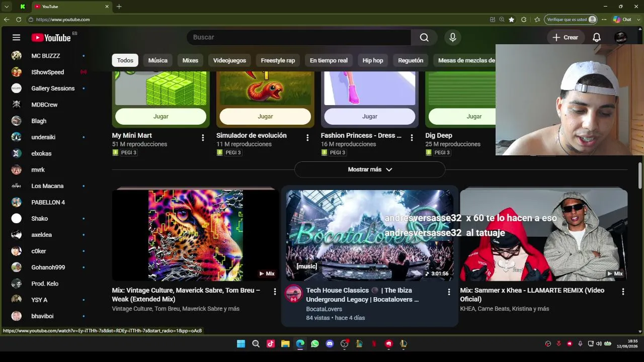
Task: Open system volume control in tray
Action: click(599, 344)
